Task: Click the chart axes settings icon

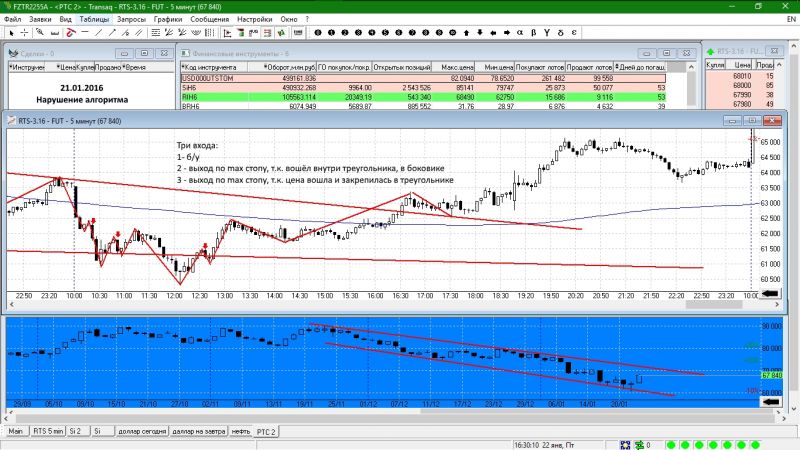Action: [x=228, y=33]
